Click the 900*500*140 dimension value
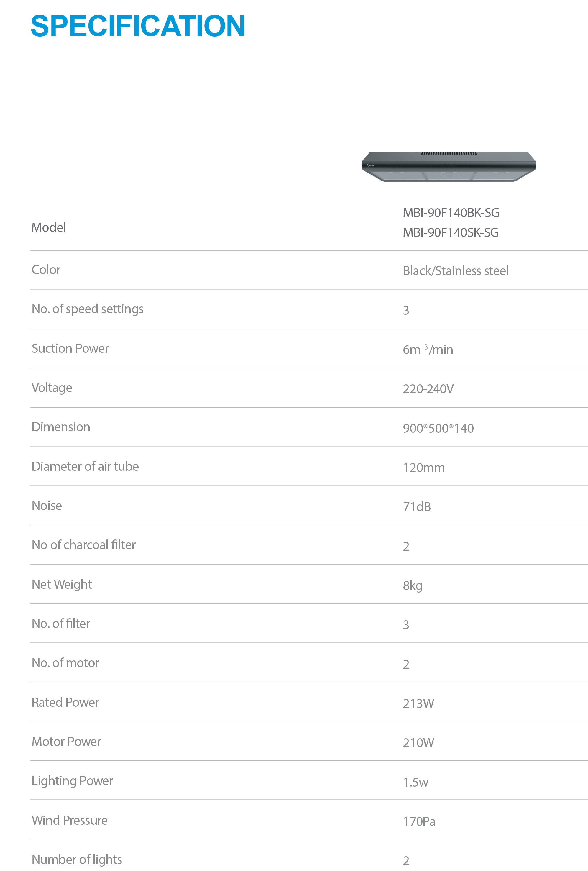This screenshot has height=871, width=588. coord(438,428)
